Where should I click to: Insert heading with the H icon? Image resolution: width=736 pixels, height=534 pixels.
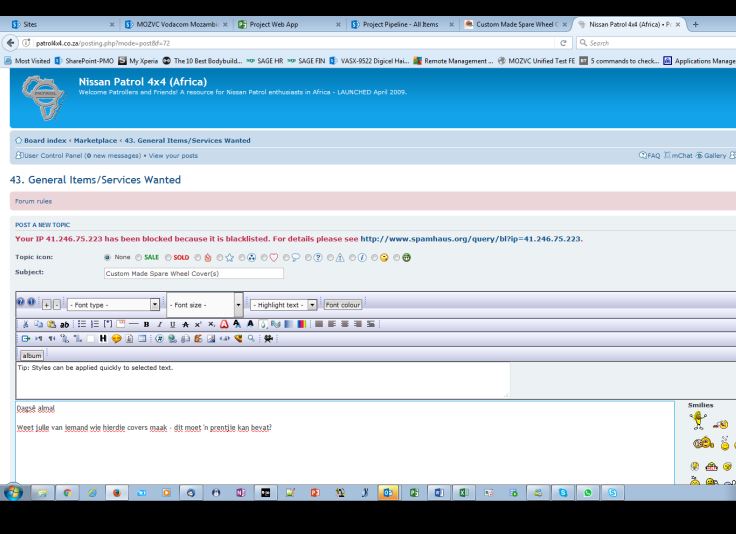tap(103, 338)
